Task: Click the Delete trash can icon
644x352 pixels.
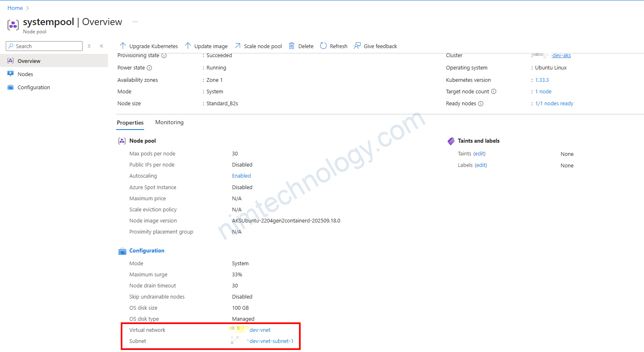Action: 292,46
